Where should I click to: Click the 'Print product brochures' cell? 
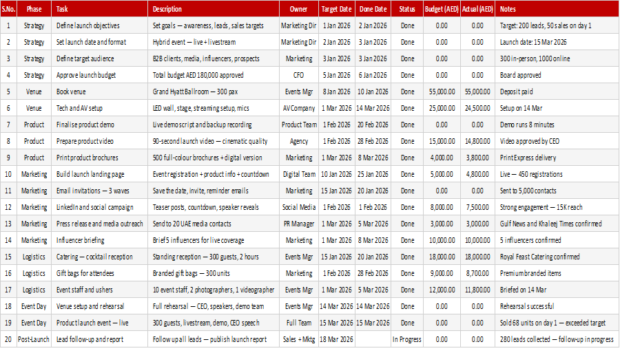tap(99, 158)
